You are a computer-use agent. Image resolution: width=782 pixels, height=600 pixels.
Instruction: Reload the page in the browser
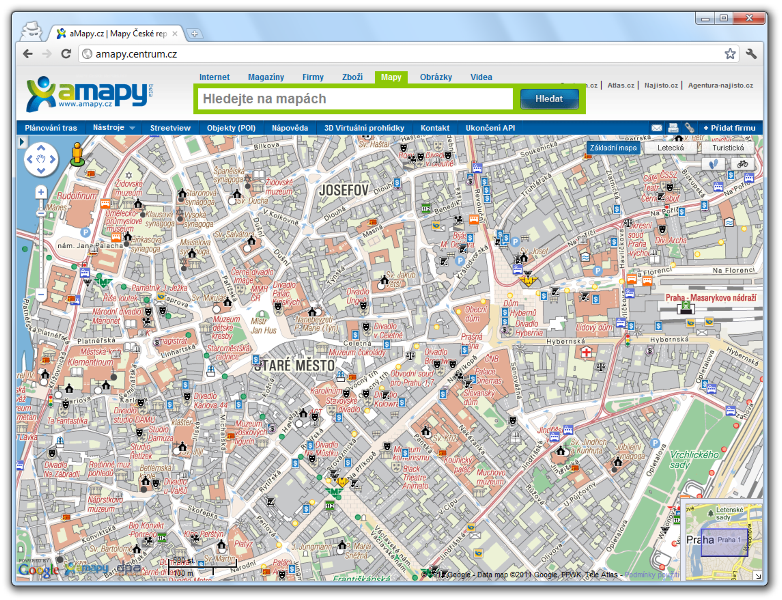click(66, 54)
